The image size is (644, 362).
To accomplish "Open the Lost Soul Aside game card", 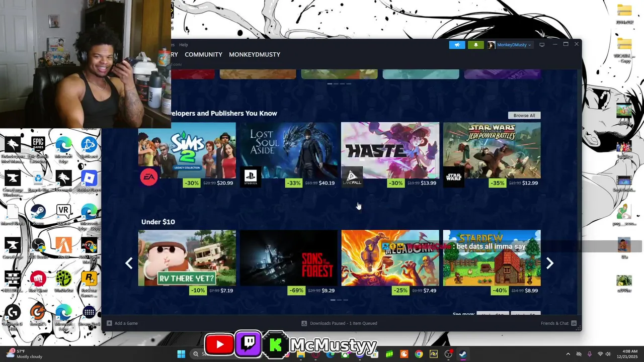I will pos(289,150).
